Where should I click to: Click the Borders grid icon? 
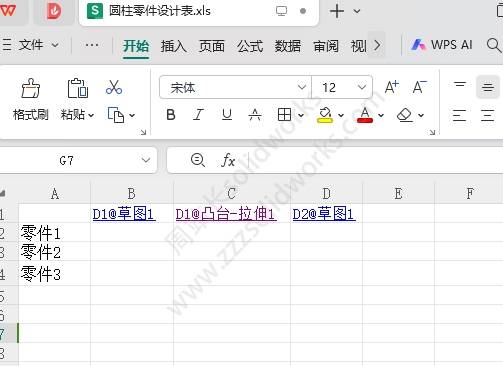[284, 115]
